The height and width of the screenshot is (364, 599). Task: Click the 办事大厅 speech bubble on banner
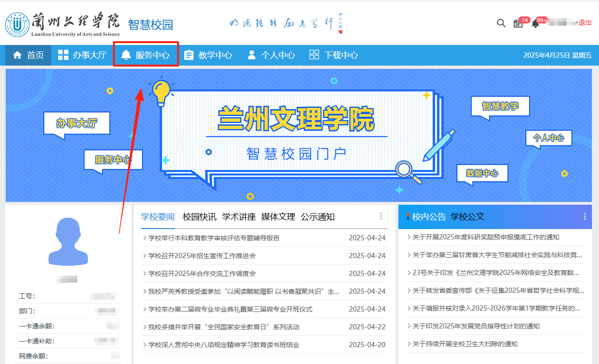pos(76,124)
